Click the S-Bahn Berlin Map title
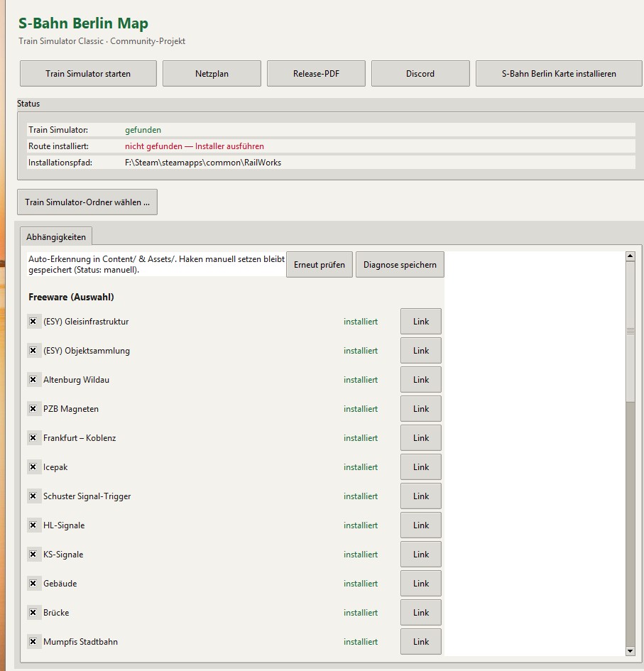644x671 pixels. click(83, 23)
